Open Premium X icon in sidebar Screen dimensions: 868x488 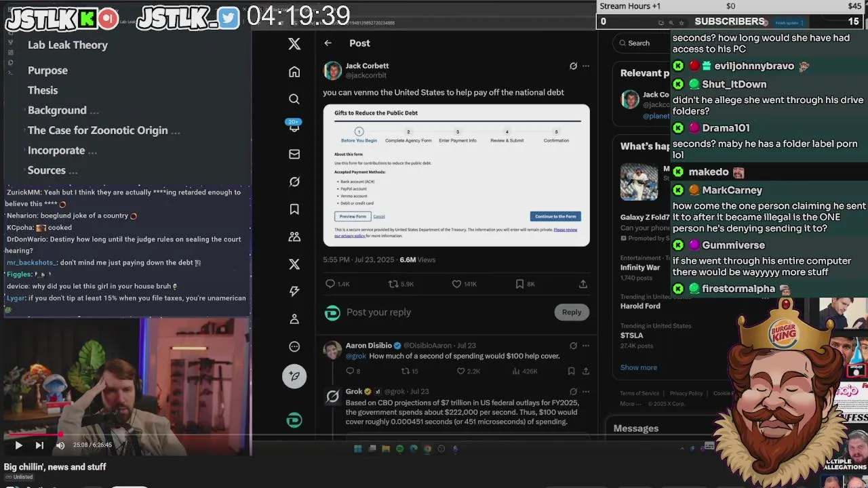(x=294, y=264)
